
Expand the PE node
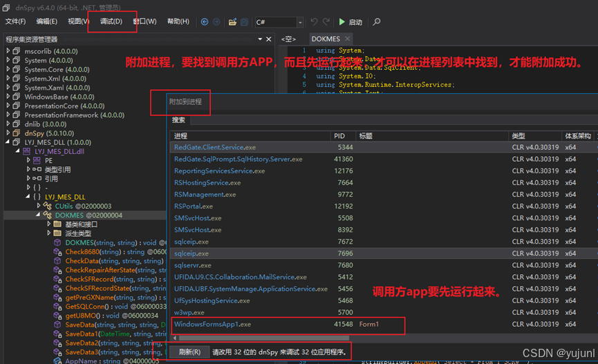[28, 160]
